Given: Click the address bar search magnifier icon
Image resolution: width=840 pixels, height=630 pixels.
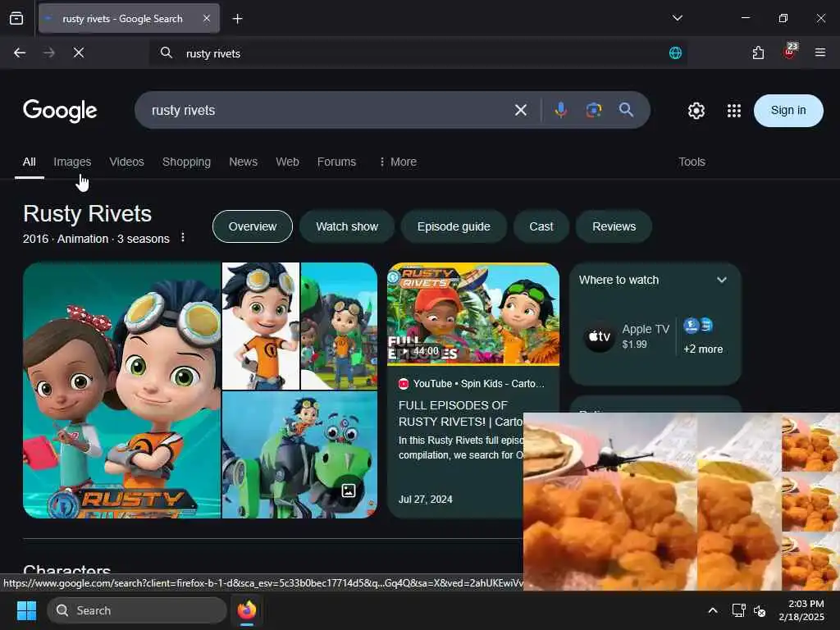Looking at the screenshot, I should [167, 52].
